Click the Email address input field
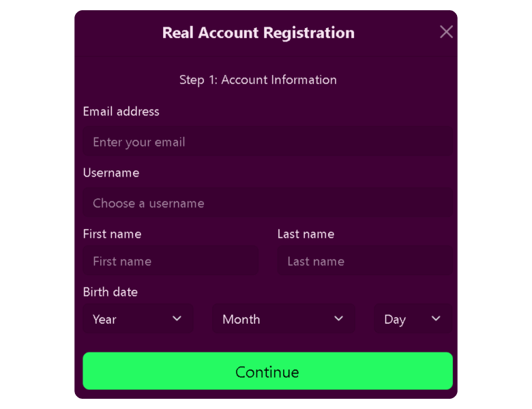The width and height of the screenshot is (532, 409). [x=267, y=142]
